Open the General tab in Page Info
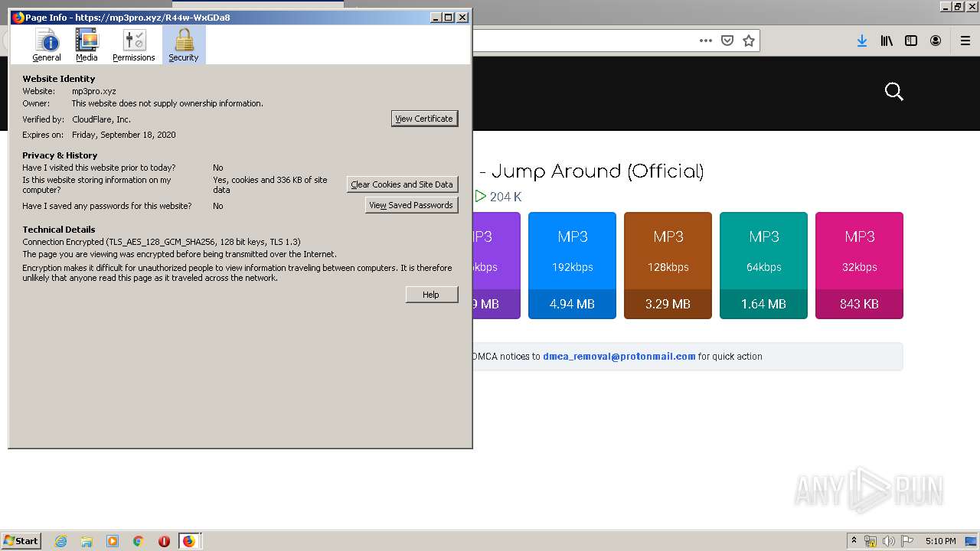The image size is (980, 551). point(47,45)
